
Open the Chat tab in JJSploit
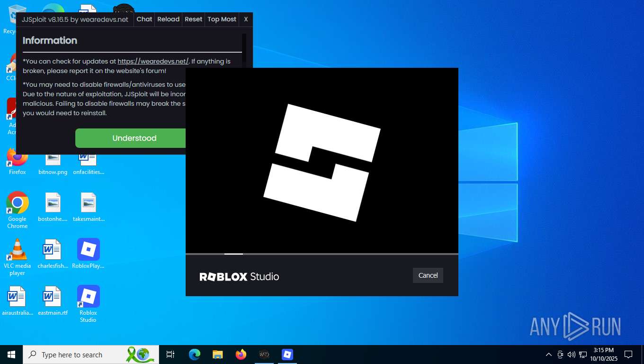pos(144,19)
